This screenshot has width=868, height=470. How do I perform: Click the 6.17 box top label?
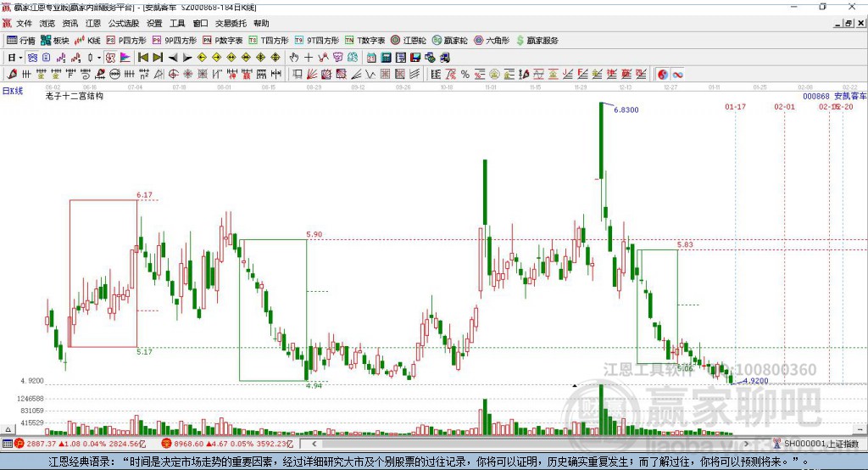(144, 195)
